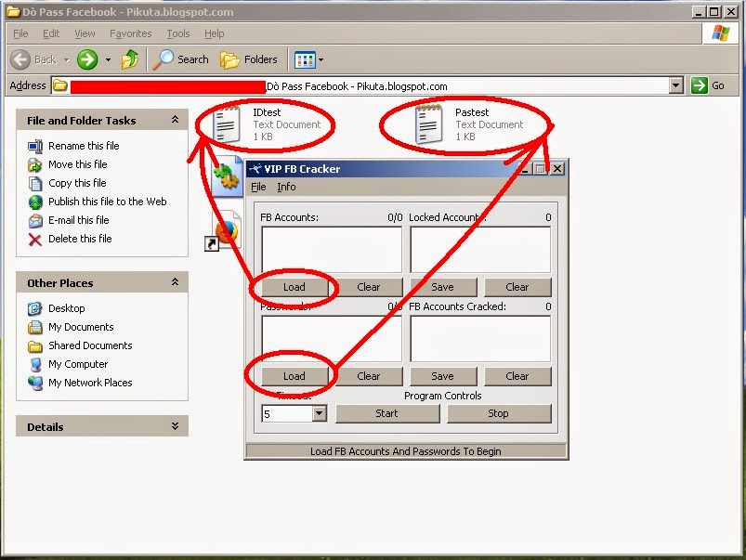Select the Pastest text document icon
The image size is (746, 560).
(428, 124)
